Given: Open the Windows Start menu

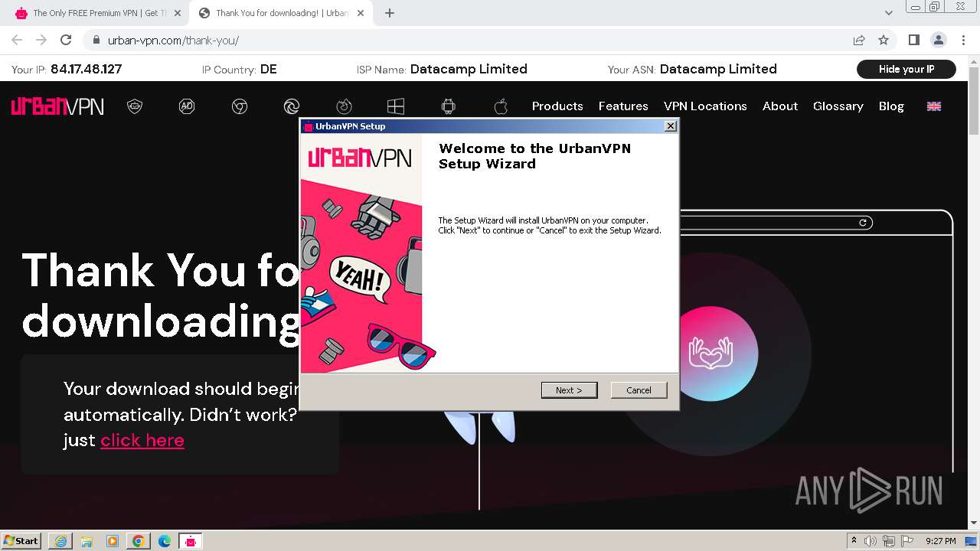Looking at the screenshot, I should [x=21, y=540].
